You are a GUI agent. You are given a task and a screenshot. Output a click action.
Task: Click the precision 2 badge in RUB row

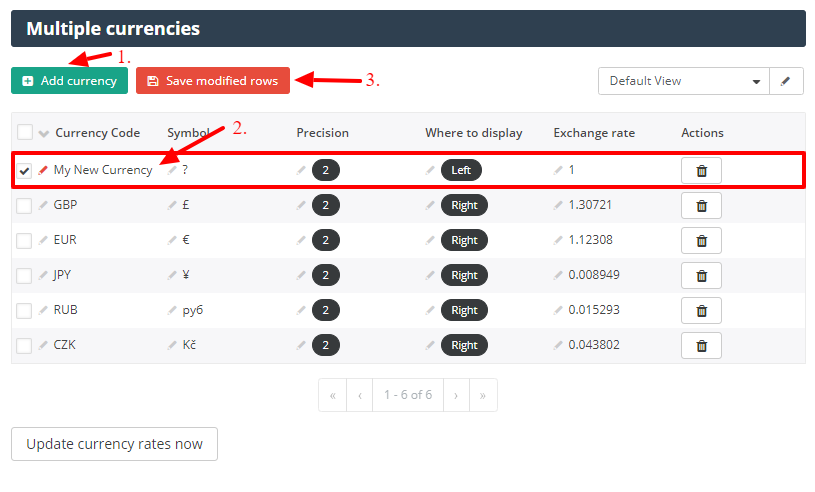[325, 310]
